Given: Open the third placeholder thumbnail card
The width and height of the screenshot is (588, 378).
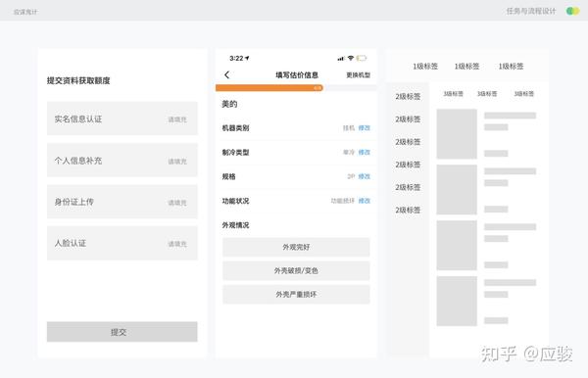Looking at the screenshot, I should coord(457,246).
